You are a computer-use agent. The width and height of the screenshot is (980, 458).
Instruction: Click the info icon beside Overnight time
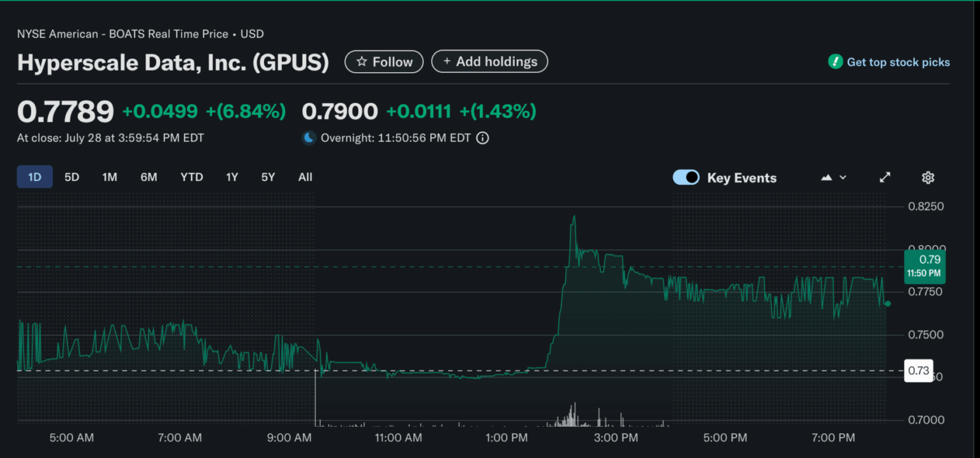482,138
